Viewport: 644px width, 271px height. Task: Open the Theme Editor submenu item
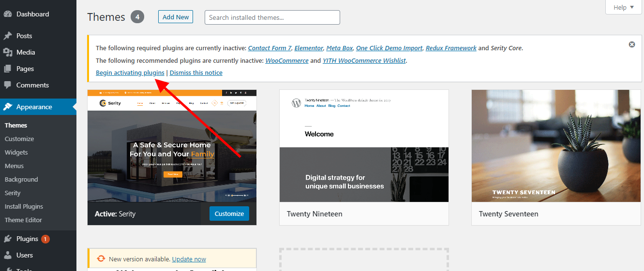coord(23,220)
